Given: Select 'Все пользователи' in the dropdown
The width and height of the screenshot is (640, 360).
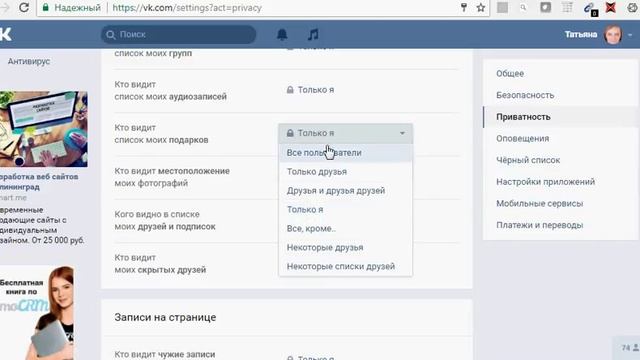Looking at the screenshot, I should click(345, 153).
